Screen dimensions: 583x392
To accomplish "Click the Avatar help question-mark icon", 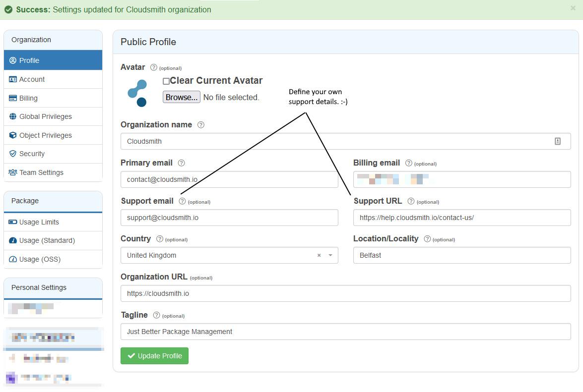I will [x=153, y=67].
